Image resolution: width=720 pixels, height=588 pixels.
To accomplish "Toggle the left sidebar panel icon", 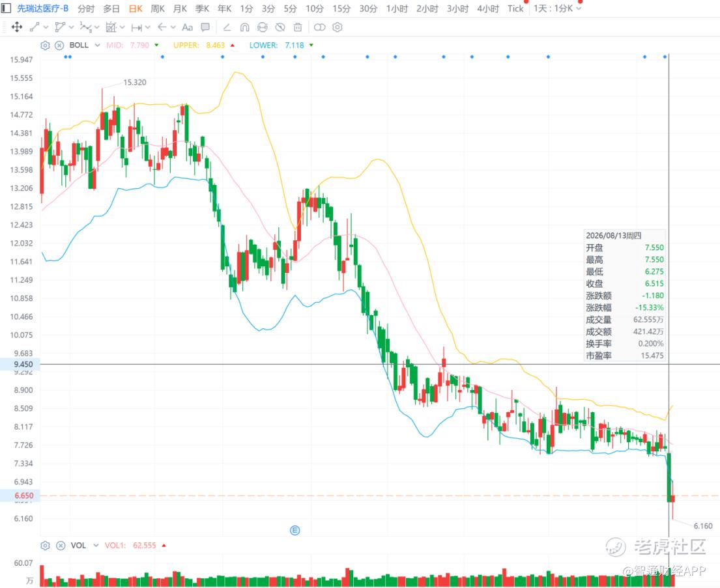I will click(6, 8).
